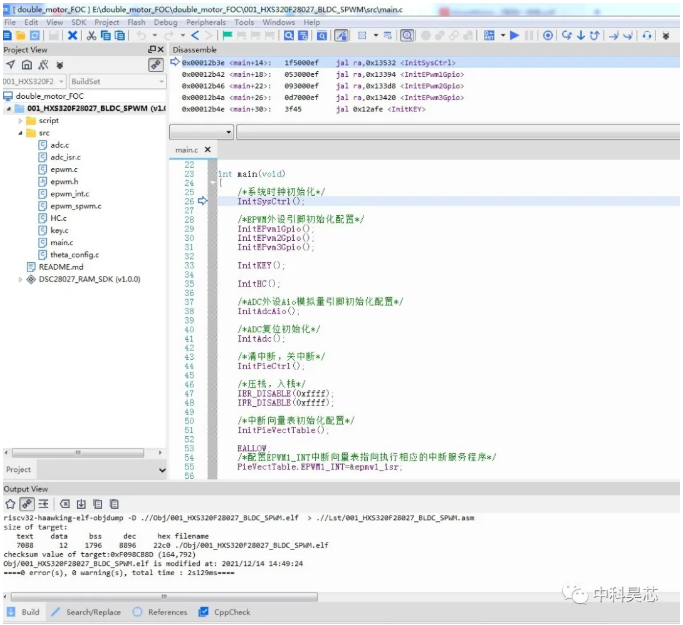Click the star icon in Output View
Screen dimensions: 683x625
10,504
